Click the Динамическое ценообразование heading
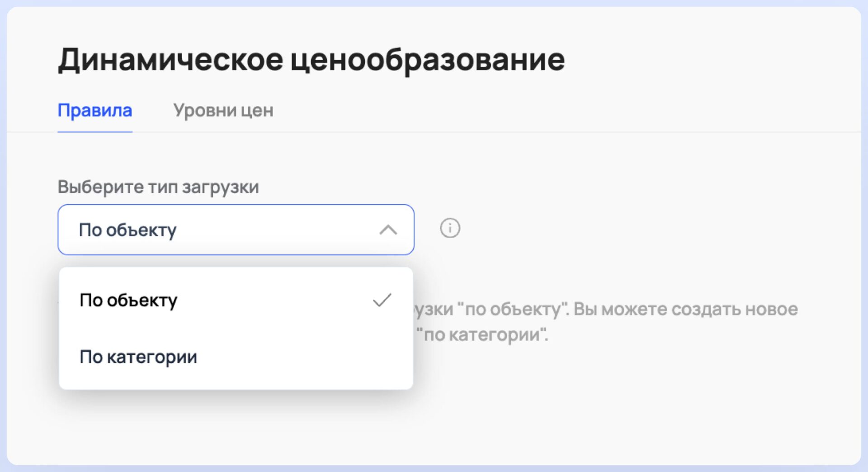Image resolution: width=868 pixels, height=472 pixels. tap(311, 60)
